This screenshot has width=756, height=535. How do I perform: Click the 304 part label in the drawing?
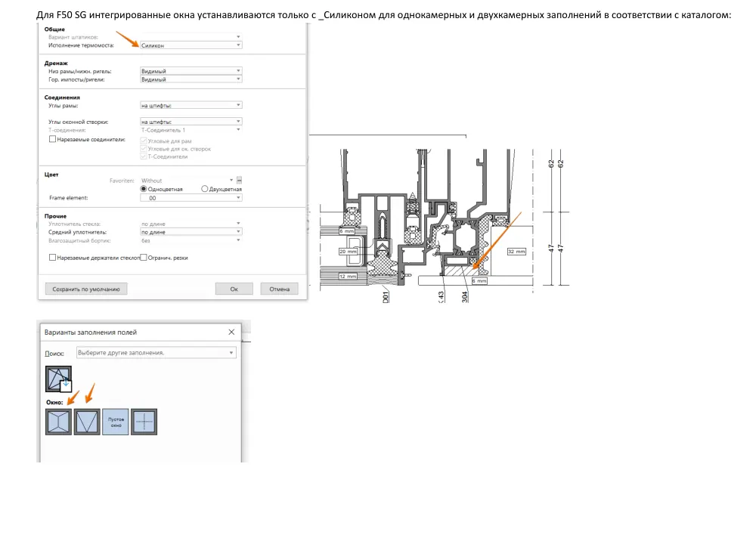pyautogui.click(x=465, y=297)
